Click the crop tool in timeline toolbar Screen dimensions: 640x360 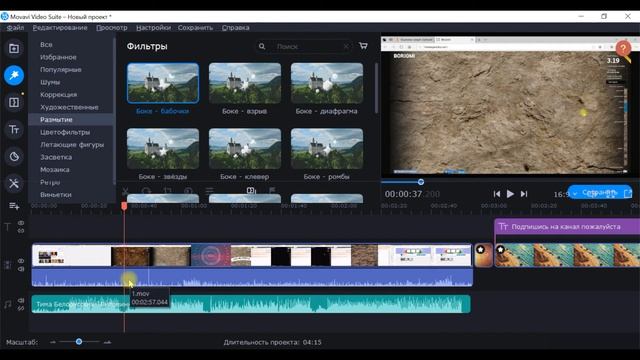(x=167, y=191)
